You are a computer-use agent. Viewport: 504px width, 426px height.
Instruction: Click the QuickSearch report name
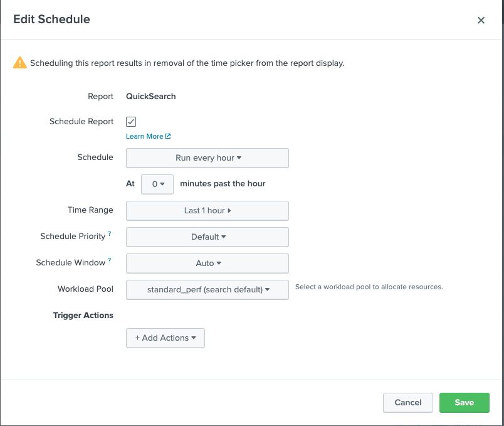point(150,96)
